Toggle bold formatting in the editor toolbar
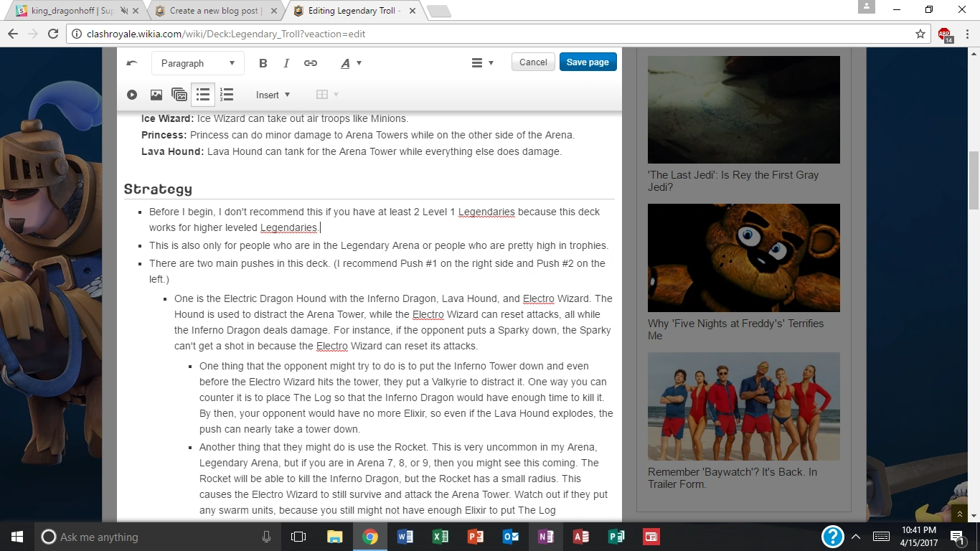 click(263, 63)
